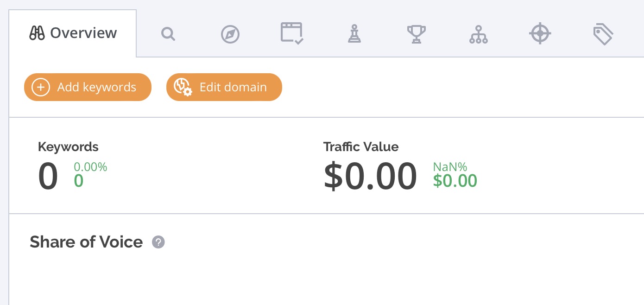Select the Overview tab label
This screenshot has height=305, width=644.
(x=83, y=33)
